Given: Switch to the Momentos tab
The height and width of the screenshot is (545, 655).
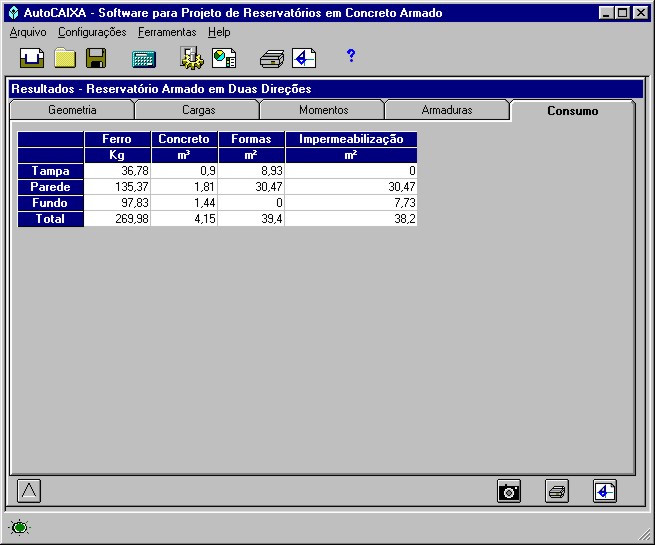Looking at the screenshot, I should 323,110.
